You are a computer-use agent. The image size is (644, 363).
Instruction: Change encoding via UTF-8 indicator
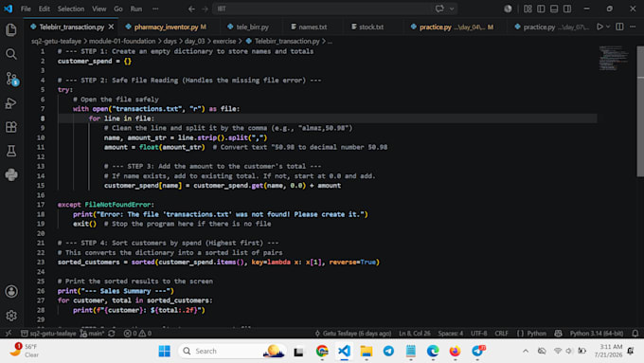click(x=478, y=334)
